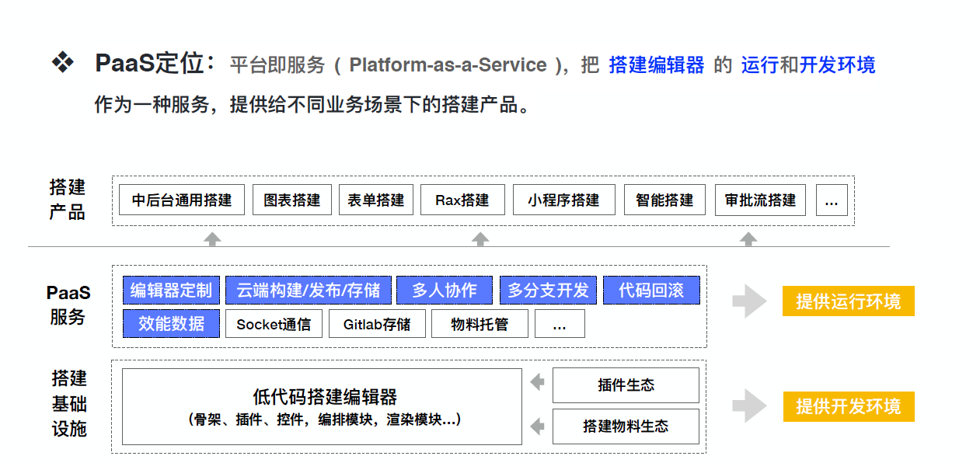Image resolution: width=980 pixels, height=463 pixels.
Task: Select the 搭建物料生态 box
Action: (626, 426)
